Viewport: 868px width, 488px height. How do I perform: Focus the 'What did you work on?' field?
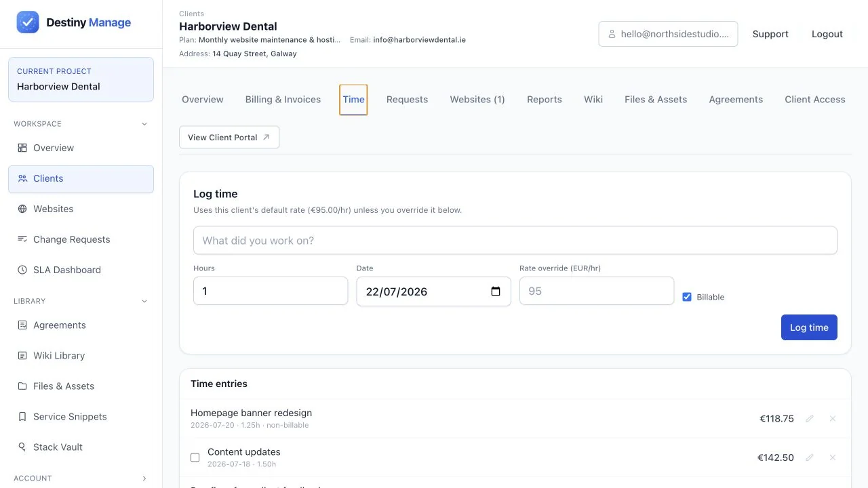515,241
